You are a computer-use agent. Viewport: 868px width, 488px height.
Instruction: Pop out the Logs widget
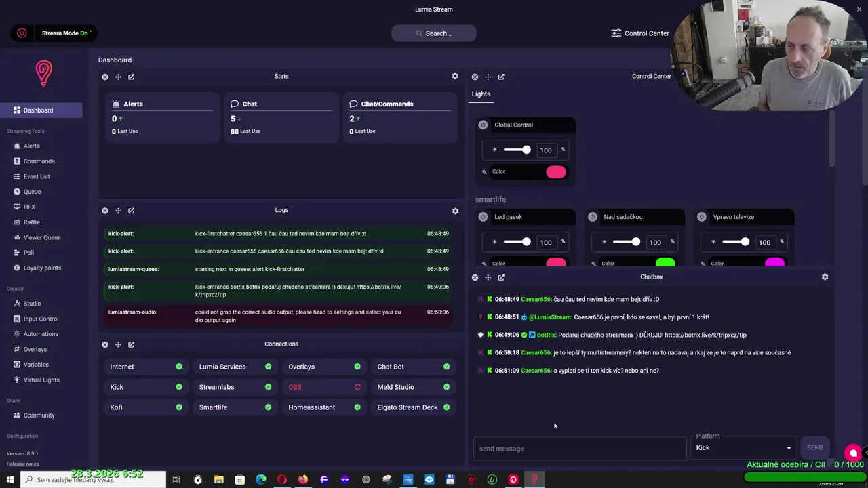131,211
